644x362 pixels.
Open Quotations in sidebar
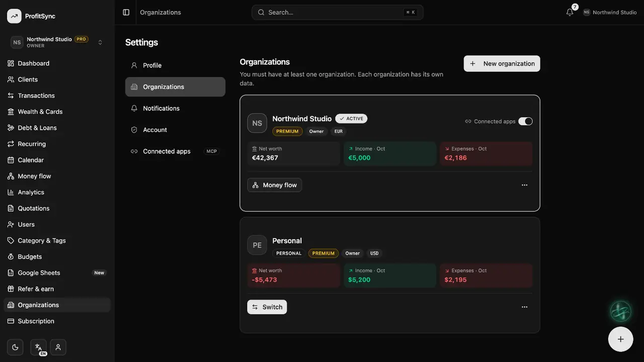[57, 208]
